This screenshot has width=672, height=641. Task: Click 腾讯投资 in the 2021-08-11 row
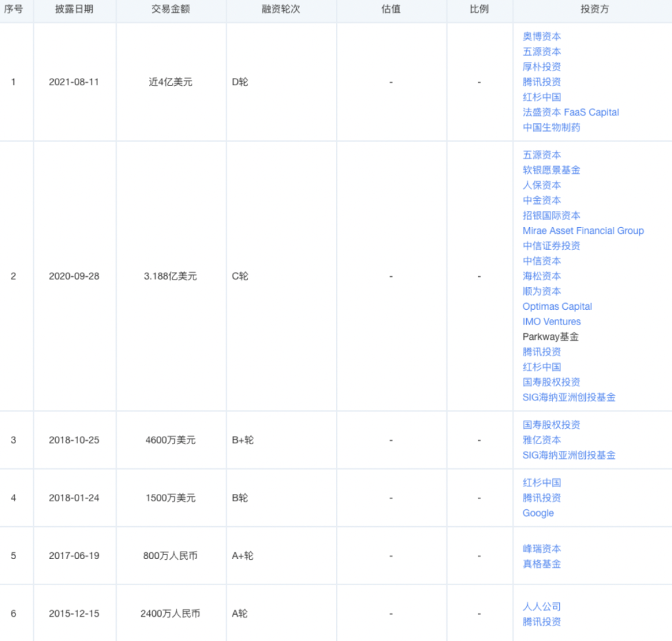coord(542,82)
